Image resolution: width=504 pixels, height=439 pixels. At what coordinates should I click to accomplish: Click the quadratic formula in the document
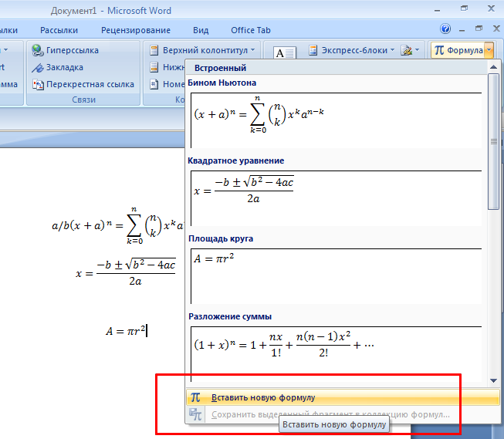coord(126,272)
